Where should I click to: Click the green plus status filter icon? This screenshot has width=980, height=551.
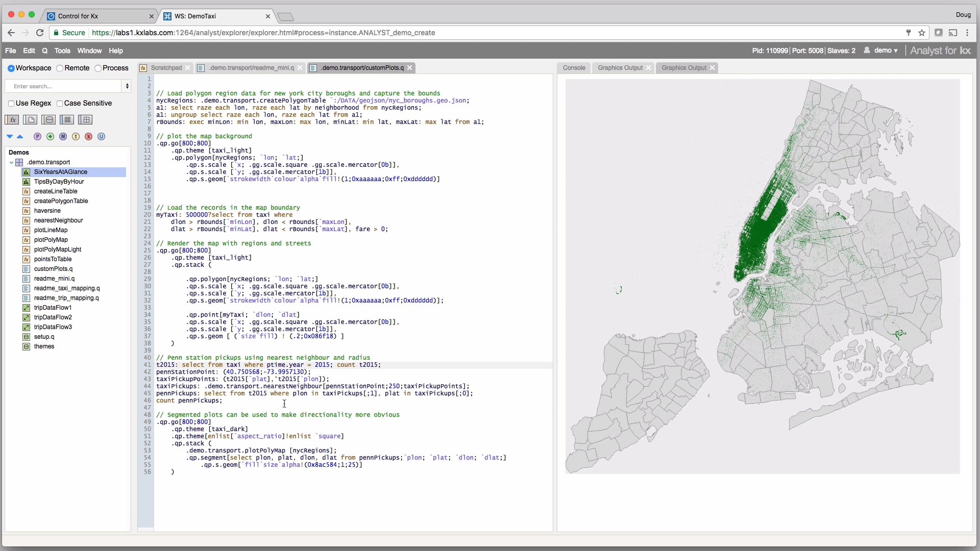pos(50,136)
